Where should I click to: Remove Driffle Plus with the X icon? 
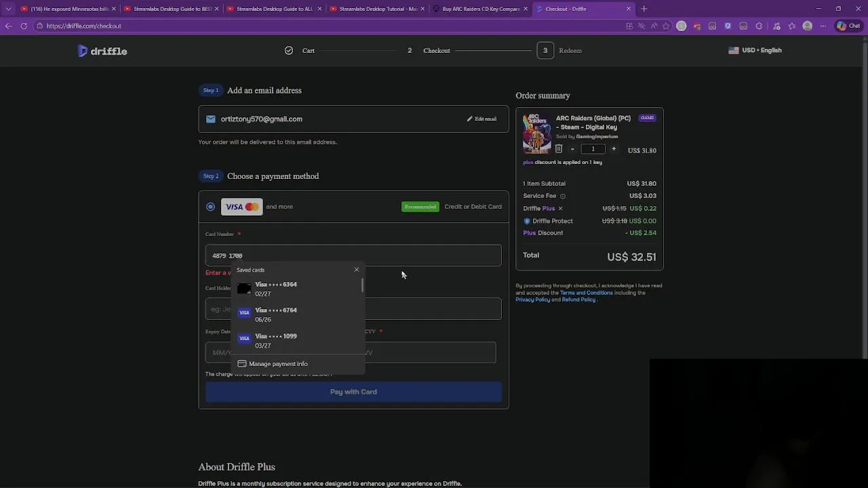coord(560,208)
